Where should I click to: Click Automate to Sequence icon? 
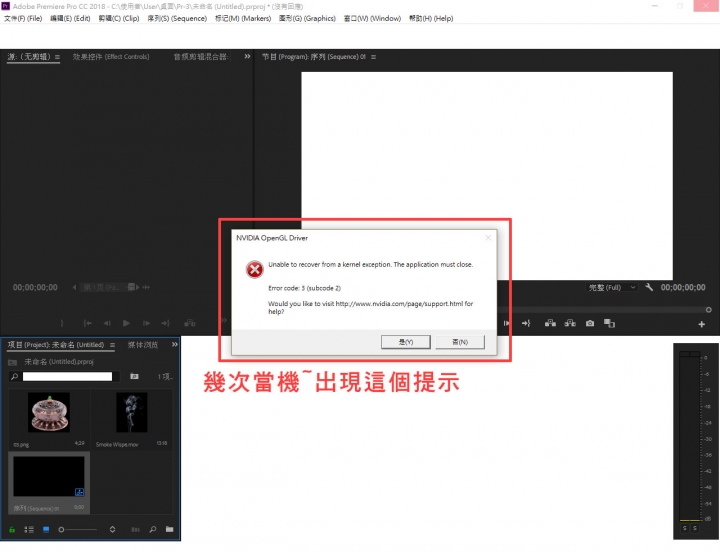click(135, 530)
